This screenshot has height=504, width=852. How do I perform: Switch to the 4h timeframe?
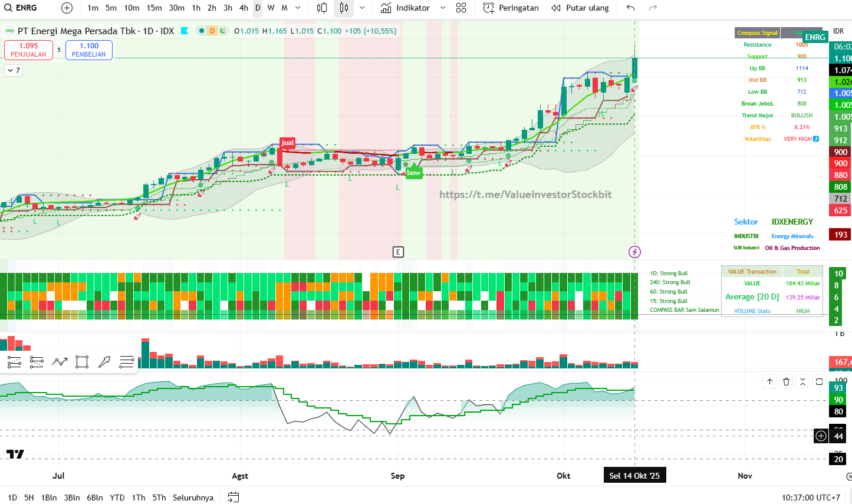point(244,8)
